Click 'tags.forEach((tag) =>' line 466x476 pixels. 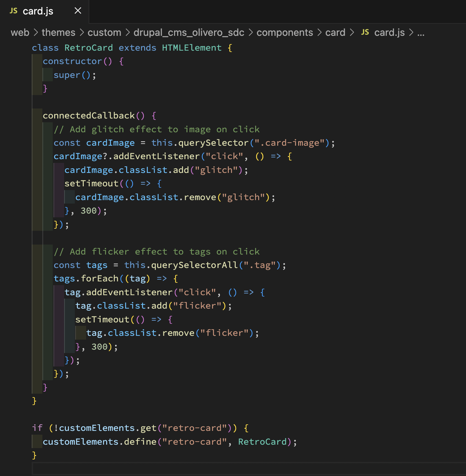pos(116,279)
